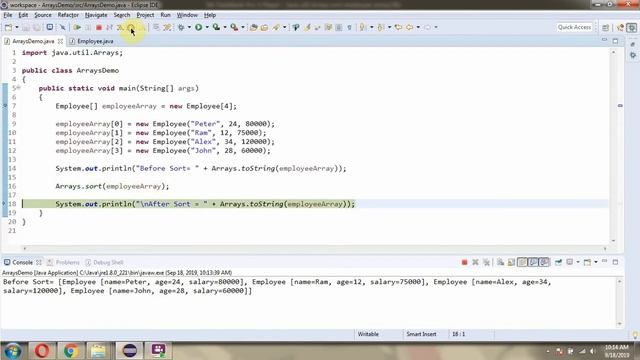The width and height of the screenshot is (640, 360).
Task: Click the red Terminate button in main toolbar
Action: [x=99, y=27]
